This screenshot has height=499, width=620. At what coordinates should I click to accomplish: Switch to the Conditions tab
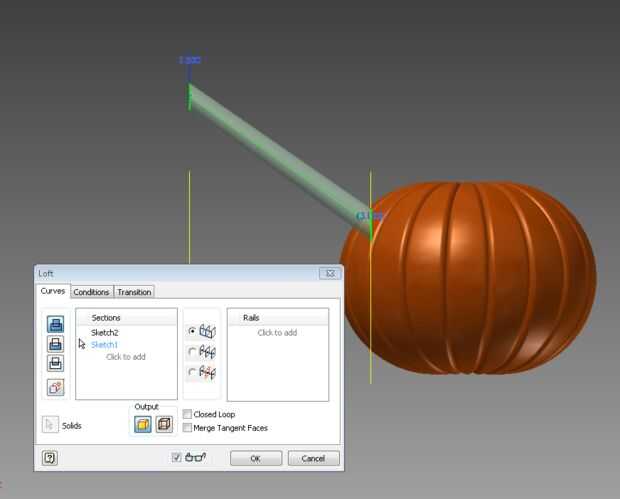coord(91,292)
